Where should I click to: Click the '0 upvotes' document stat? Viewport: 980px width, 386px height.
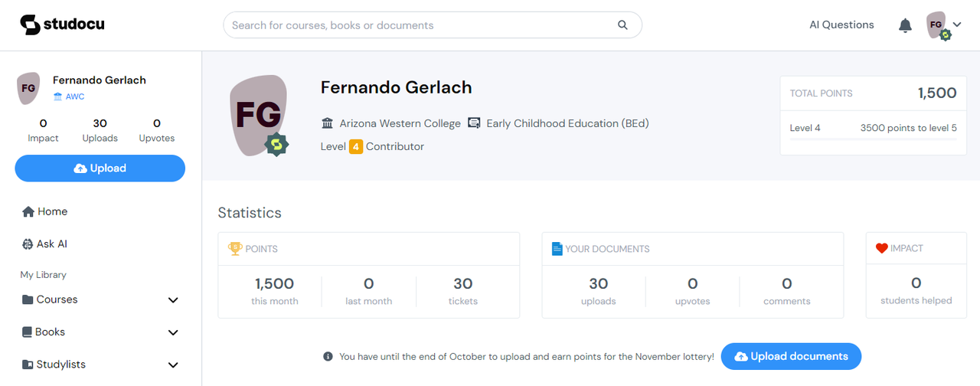pyautogui.click(x=693, y=291)
